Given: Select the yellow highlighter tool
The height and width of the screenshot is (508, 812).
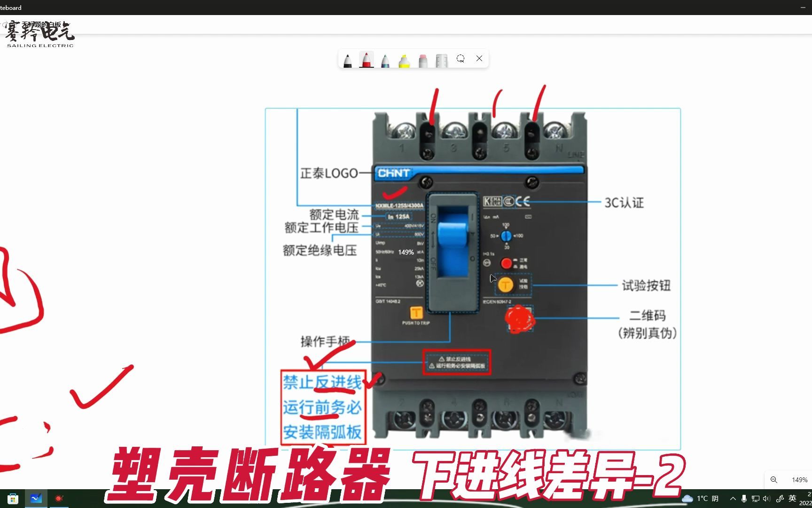Looking at the screenshot, I should 404,60.
